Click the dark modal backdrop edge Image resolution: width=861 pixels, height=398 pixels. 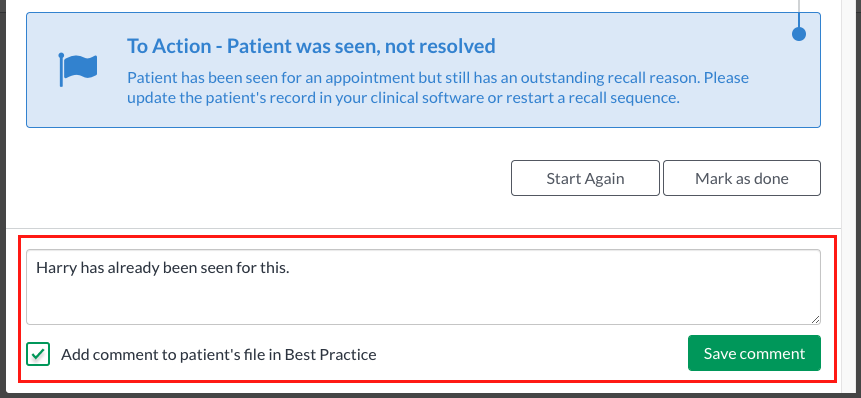pyautogui.click(x=851, y=198)
